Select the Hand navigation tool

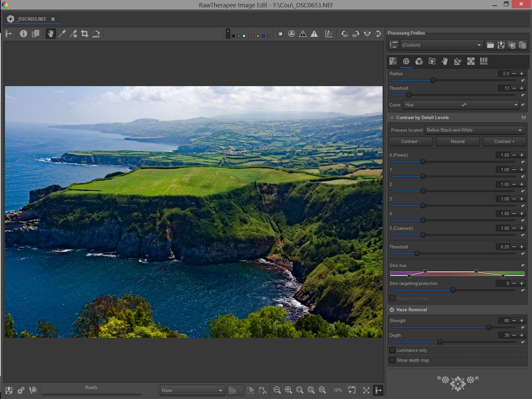(50, 34)
